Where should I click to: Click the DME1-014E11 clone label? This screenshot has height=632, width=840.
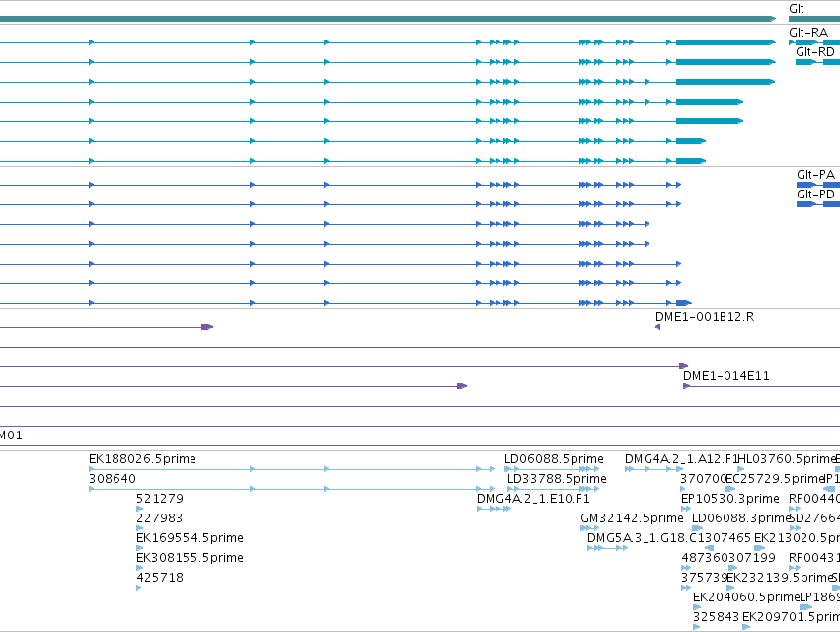click(725, 376)
